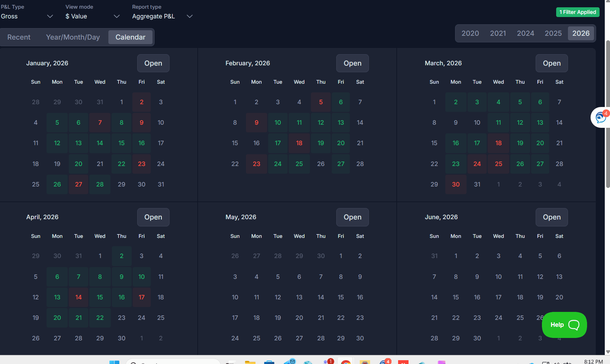
Task: Switch to the Recent tab
Action: pyautogui.click(x=19, y=37)
